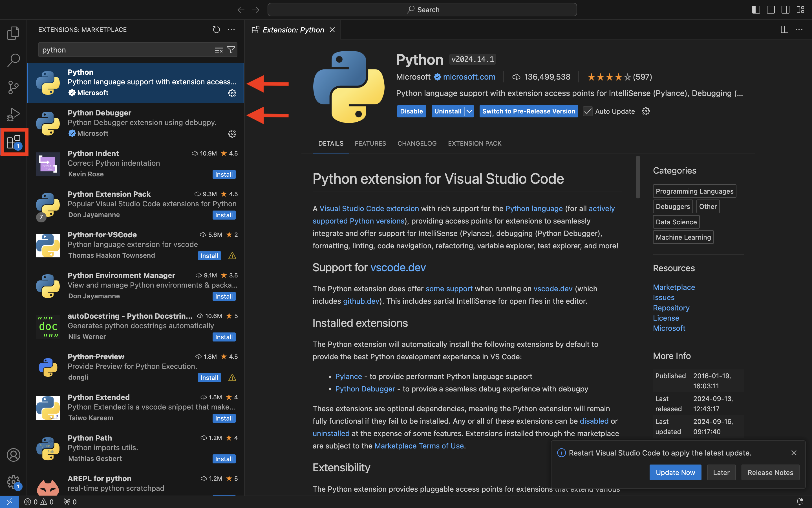Switch to the CHANGELOG tab
This screenshot has height=508, width=812.
(417, 143)
